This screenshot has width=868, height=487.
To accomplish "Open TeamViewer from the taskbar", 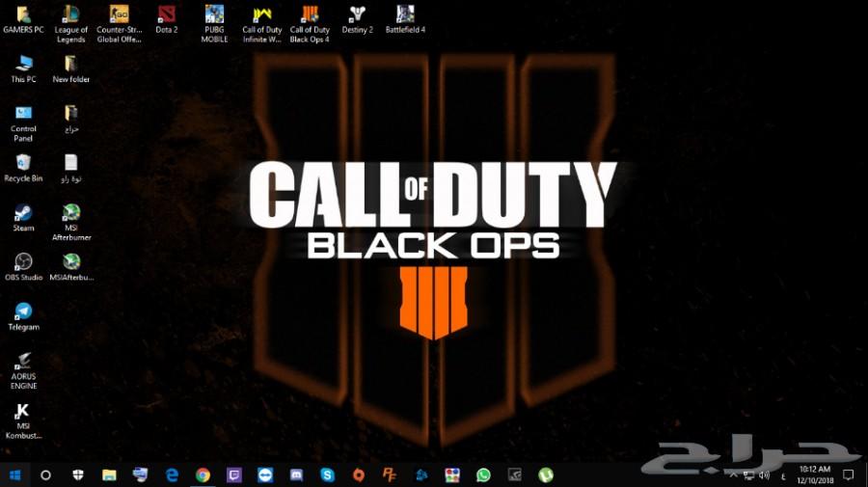I will [x=265, y=474].
